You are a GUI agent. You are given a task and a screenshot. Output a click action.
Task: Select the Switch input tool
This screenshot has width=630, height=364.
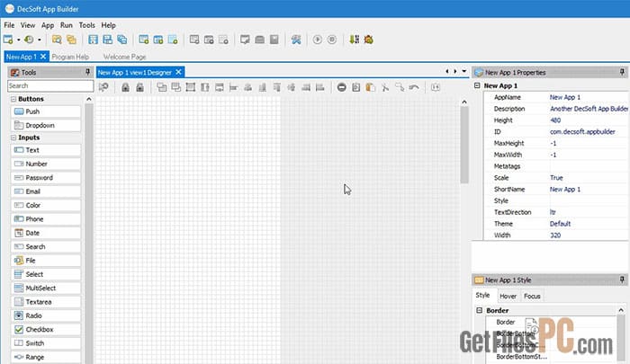click(x=46, y=343)
